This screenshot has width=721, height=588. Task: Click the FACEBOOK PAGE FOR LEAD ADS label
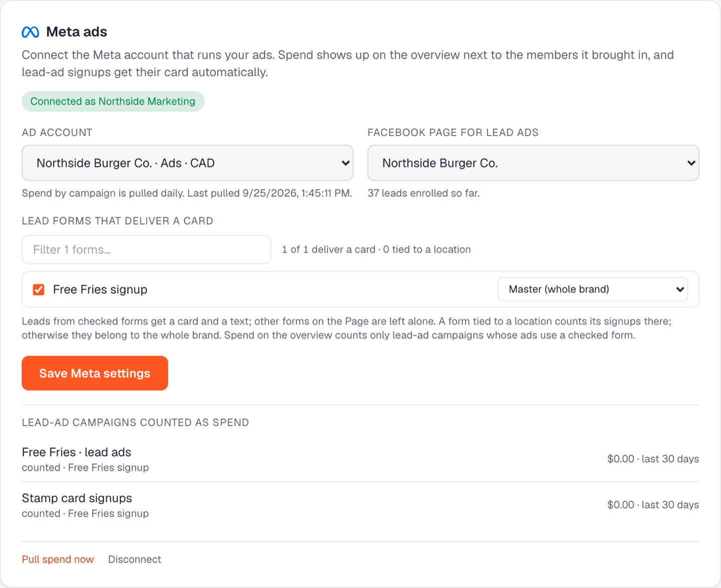click(x=453, y=133)
